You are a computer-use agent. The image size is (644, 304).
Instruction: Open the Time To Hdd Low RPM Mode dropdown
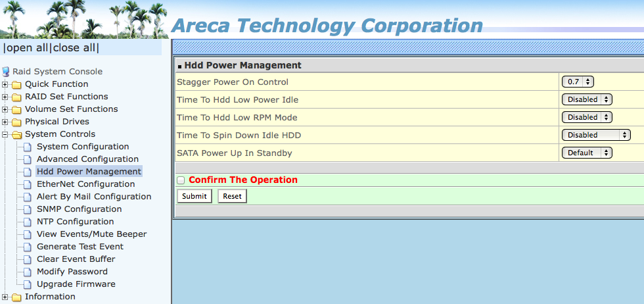tap(587, 117)
